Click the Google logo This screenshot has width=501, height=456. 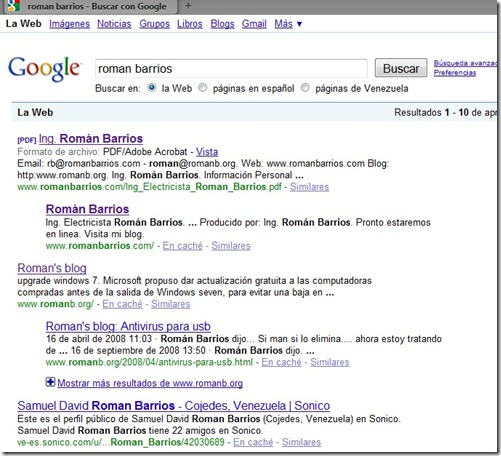coord(44,68)
